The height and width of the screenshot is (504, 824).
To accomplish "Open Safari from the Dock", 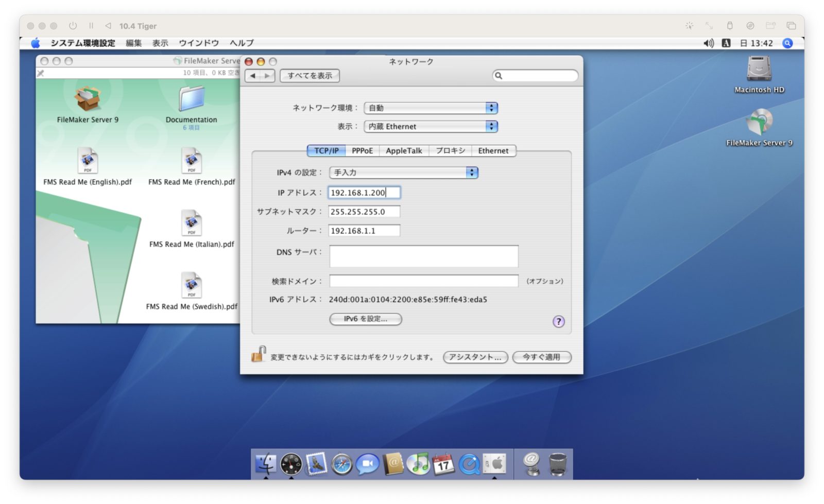I will (x=341, y=463).
